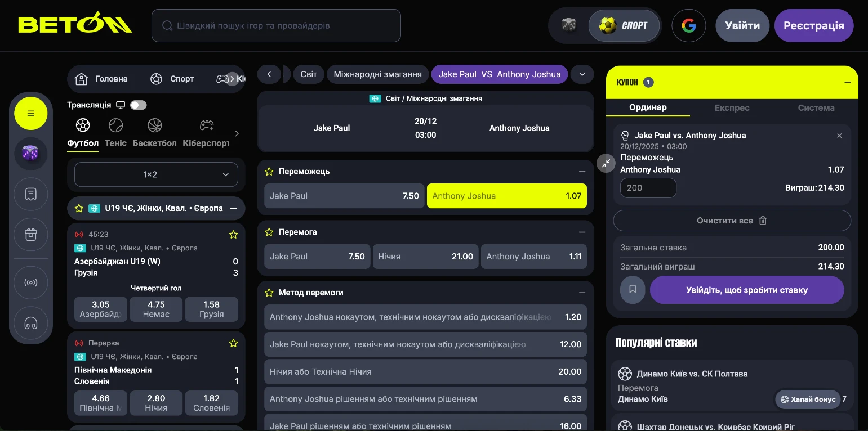Viewport: 868px width, 431px height.
Task: Click the BETON logo
Action: click(x=75, y=24)
